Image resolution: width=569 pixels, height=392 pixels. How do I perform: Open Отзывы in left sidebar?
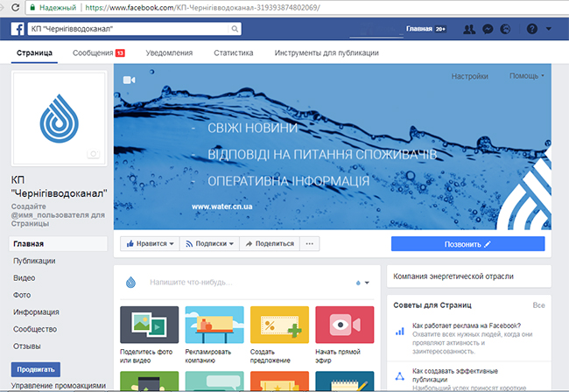click(x=27, y=344)
